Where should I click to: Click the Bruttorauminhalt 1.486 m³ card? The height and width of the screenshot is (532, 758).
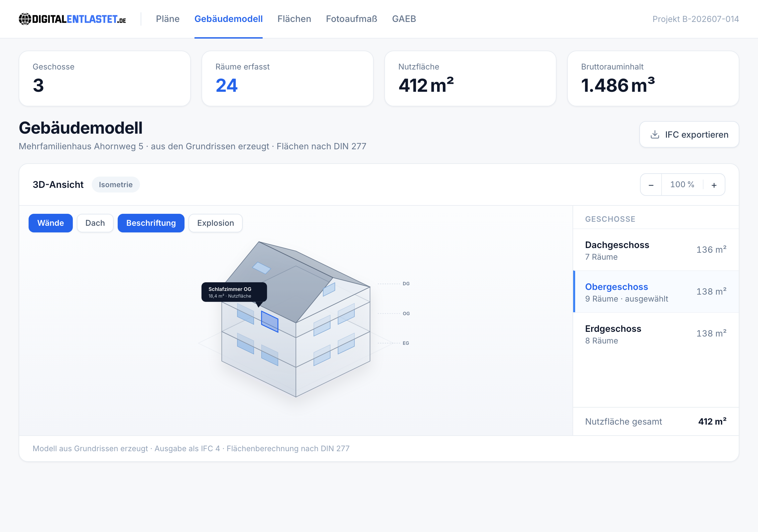(x=653, y=78)
